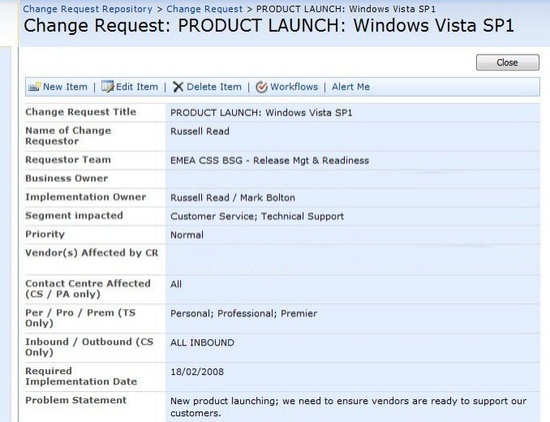Choose Edit Item in the toolbar
The height and width of the screenshot is (422, 550).
click(137, 87)
